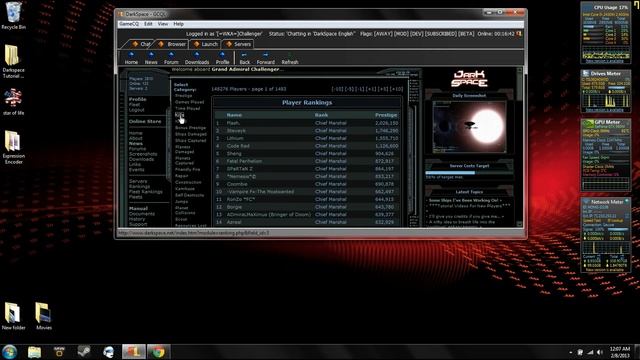Switch to the Servers tab
Screen dimensions: 640x360
tap(239, 44)
